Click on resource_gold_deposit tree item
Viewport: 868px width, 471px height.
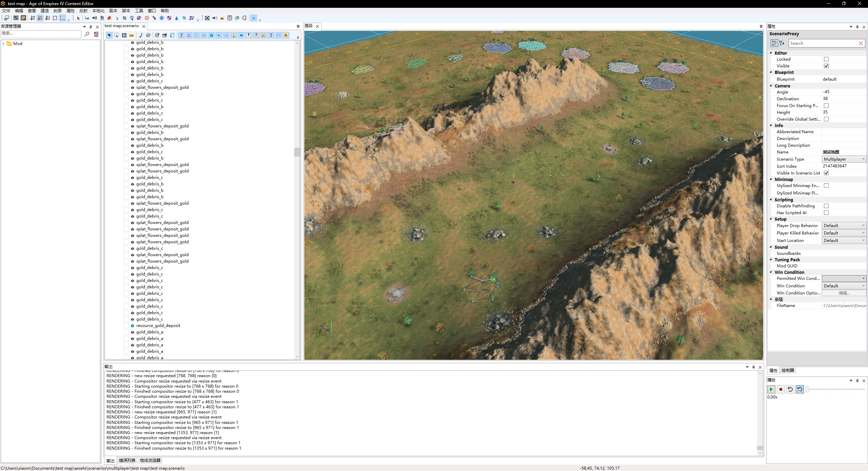coord(158,325)
